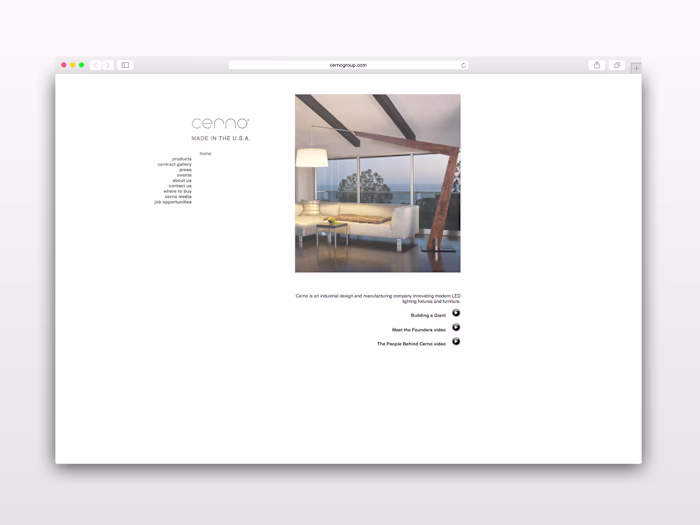Screen dimensions: 700x525
Task: Minimize the Safari window with yellow button
Action: pyautogui.click(x=73, y=65)
